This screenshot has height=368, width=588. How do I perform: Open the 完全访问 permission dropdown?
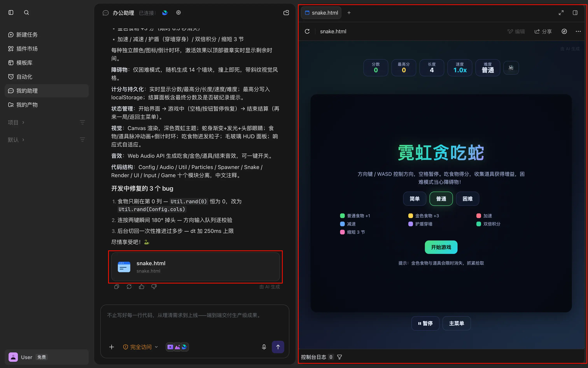click(140, 347)
